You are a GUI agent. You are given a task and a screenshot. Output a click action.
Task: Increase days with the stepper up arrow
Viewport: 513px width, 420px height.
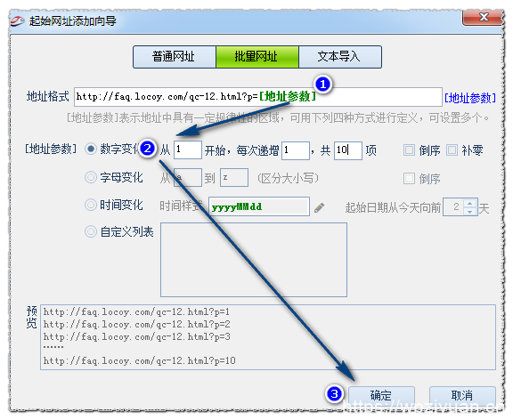[x=470, y=203]
